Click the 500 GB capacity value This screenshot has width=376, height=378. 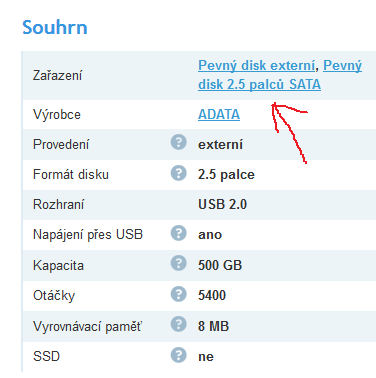(220, 265)
